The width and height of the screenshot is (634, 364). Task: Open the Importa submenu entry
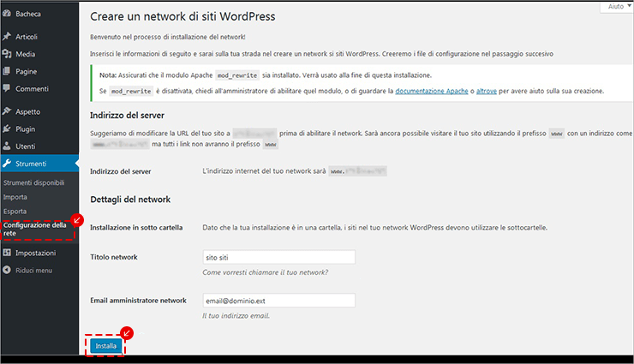coord(15,197)
